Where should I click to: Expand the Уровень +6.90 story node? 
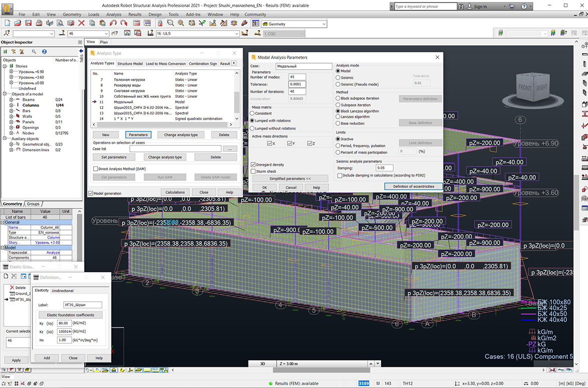click(x=11, y=72)
